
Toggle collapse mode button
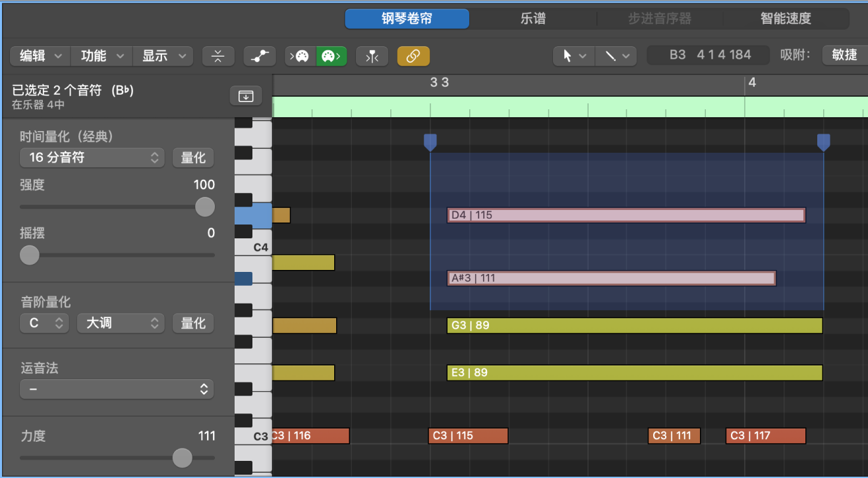point(218,57)
